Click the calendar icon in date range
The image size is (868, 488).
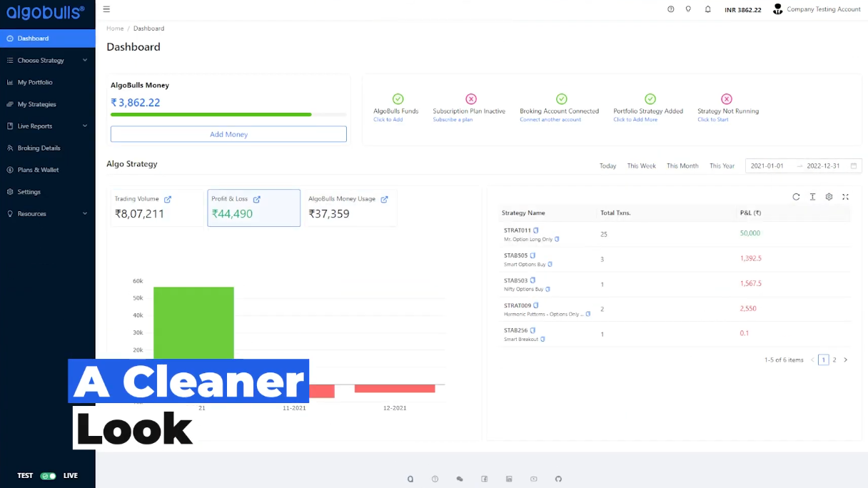854,166
